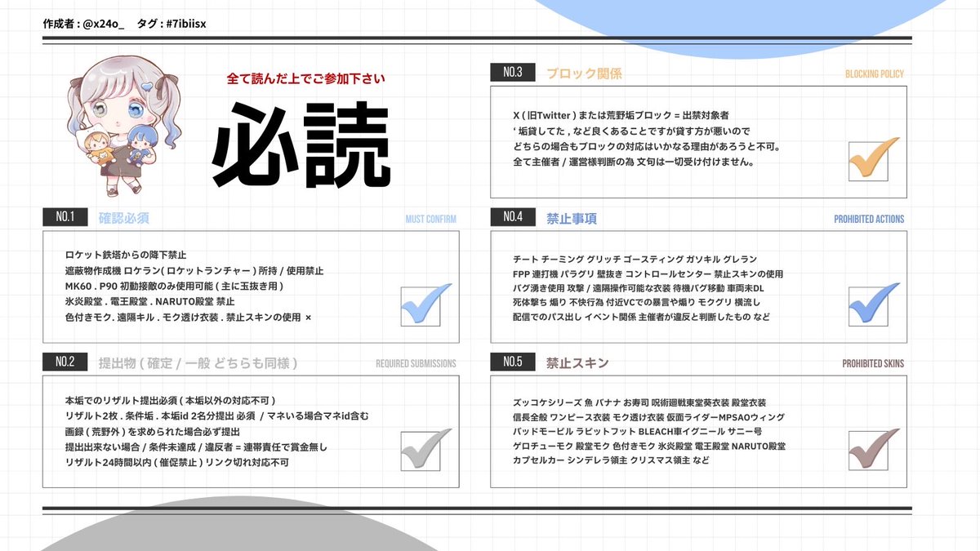980x551 pixels.
Task: Click the black NO.5 badge
Action: pos(513,361)
